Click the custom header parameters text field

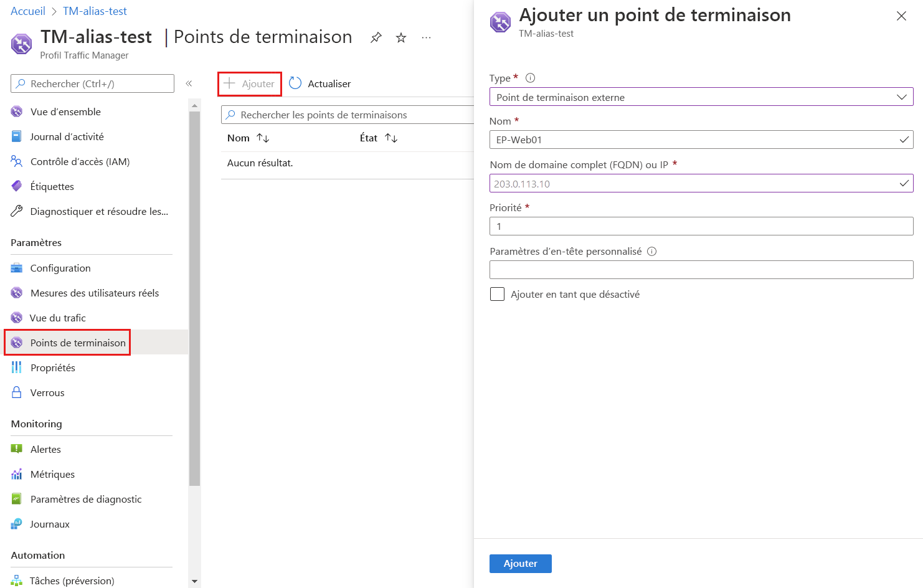coord(701,270)
